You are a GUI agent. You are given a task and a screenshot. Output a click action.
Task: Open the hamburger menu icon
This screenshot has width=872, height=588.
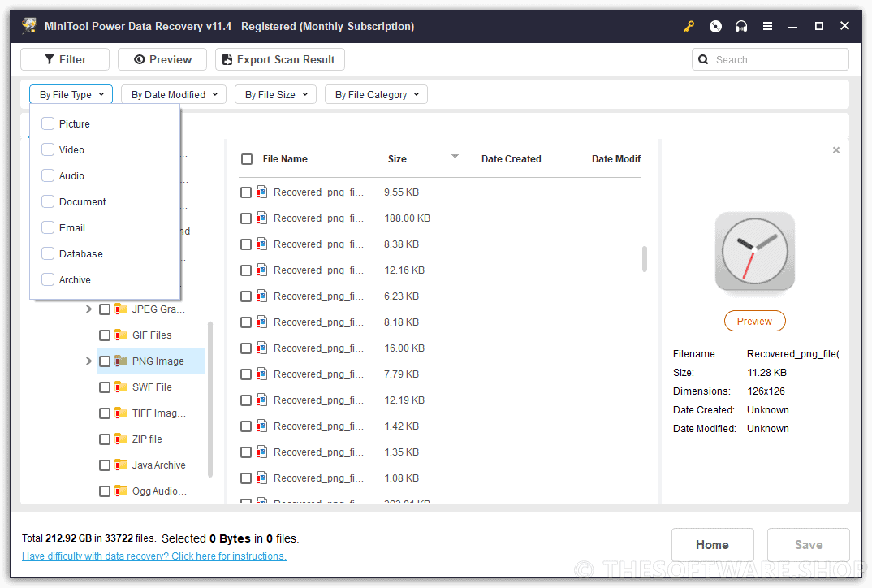(767, 26)
